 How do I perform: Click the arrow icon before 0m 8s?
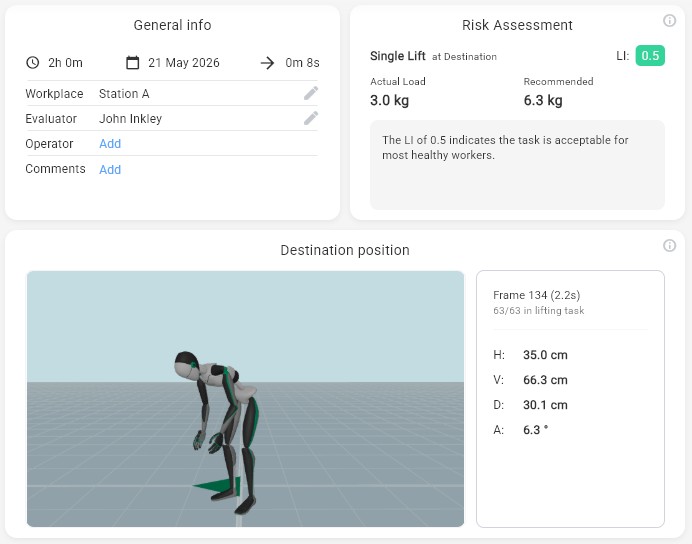coord(267,63)
